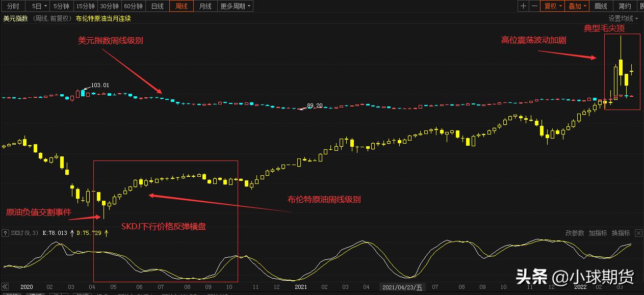The image size is (644, 295).
Task: Click the zoom in plus icon
Action: pos(523,6)
